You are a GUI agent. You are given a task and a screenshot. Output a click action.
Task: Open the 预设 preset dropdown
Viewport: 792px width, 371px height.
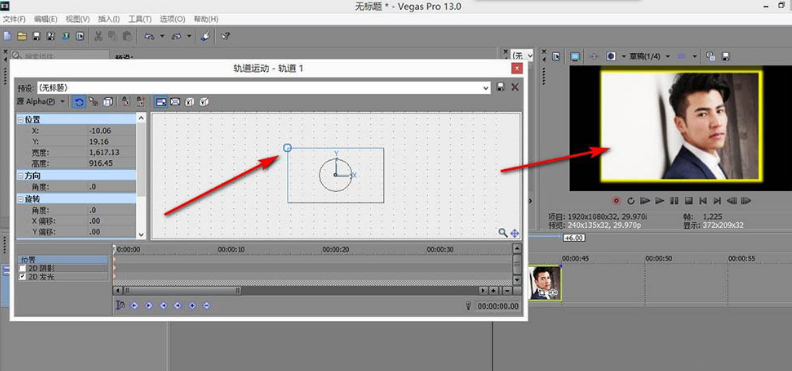click(486, 88)
